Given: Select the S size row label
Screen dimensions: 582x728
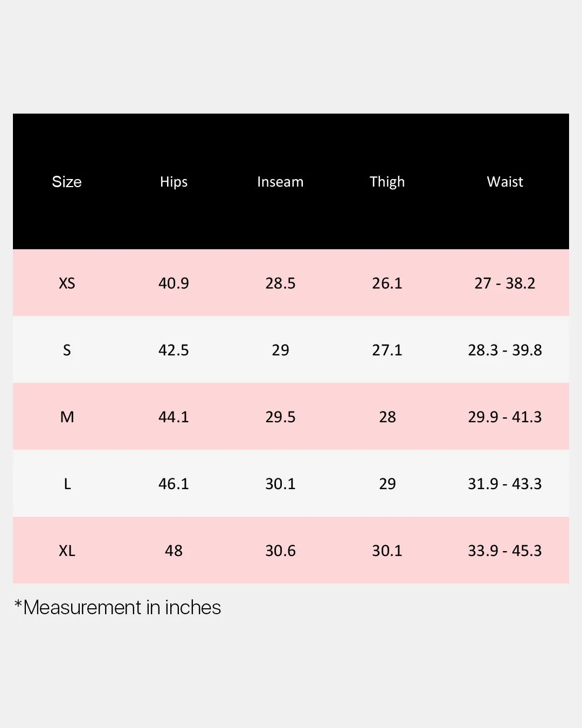Looking at the screenshot, I should tap(67, 350).
